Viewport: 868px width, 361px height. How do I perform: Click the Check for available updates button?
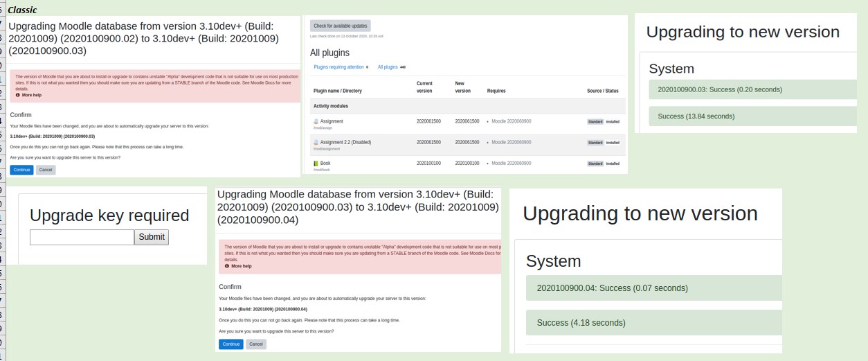tap(341, 26)
